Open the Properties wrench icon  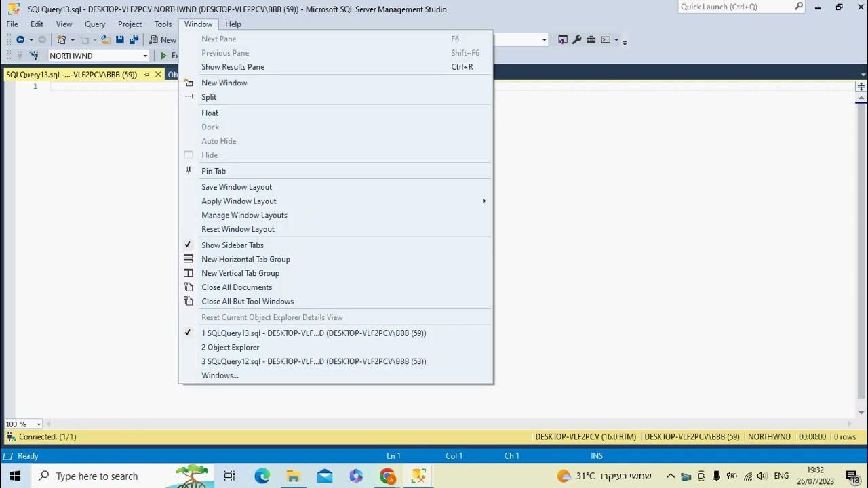[x=577, y=40]
